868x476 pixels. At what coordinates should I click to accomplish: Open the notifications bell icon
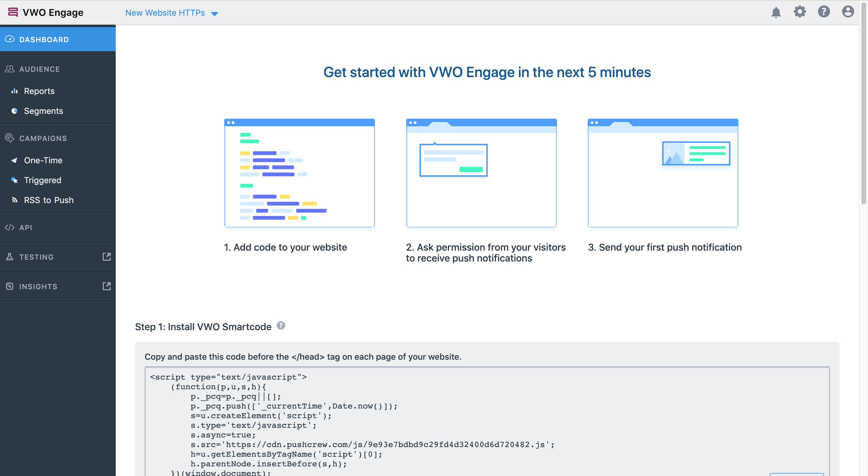point(776,12)
